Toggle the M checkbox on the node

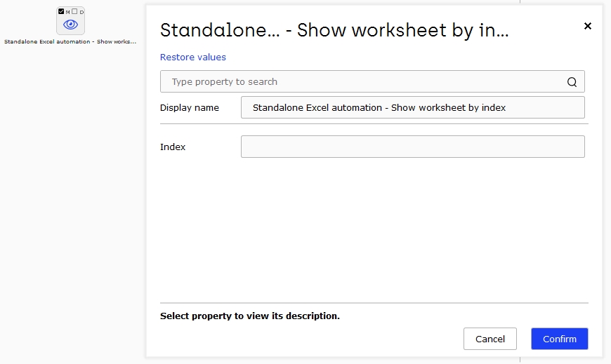61,11
